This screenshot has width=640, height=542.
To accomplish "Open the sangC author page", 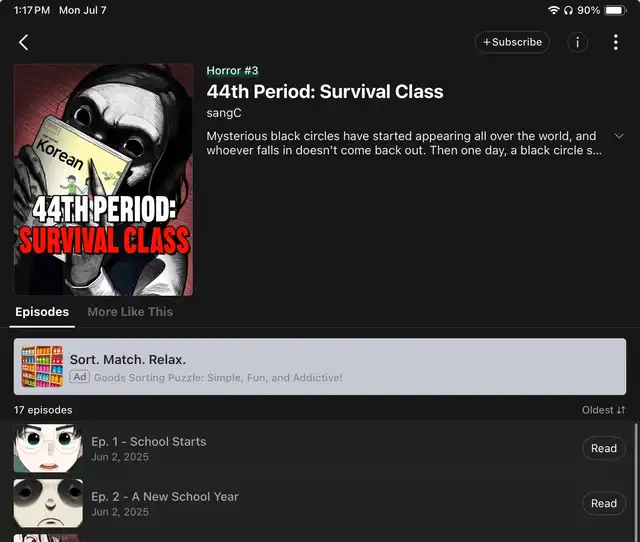I will 224,113.
